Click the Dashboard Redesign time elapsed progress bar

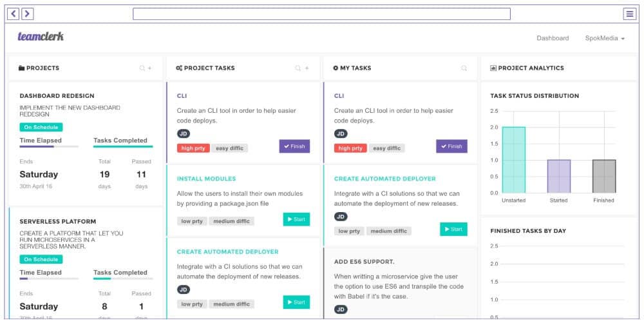(49, 147)
